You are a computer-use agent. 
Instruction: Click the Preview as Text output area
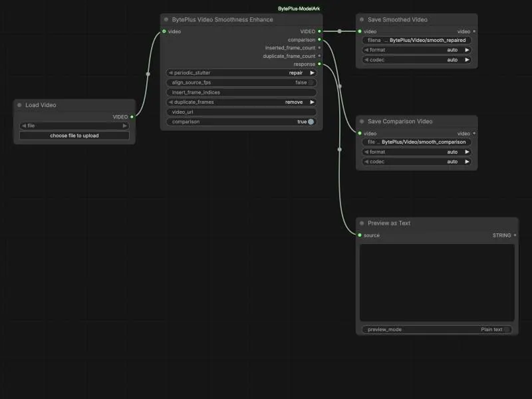tap(437, 283)
